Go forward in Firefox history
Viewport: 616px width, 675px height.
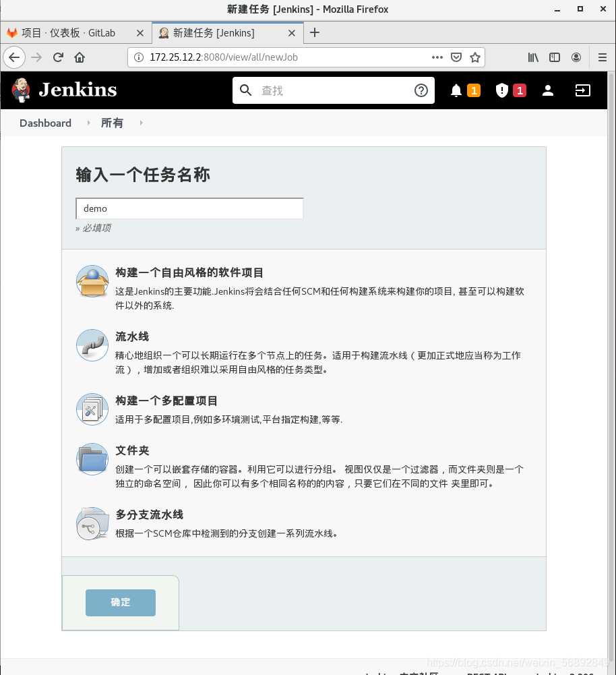36,57
